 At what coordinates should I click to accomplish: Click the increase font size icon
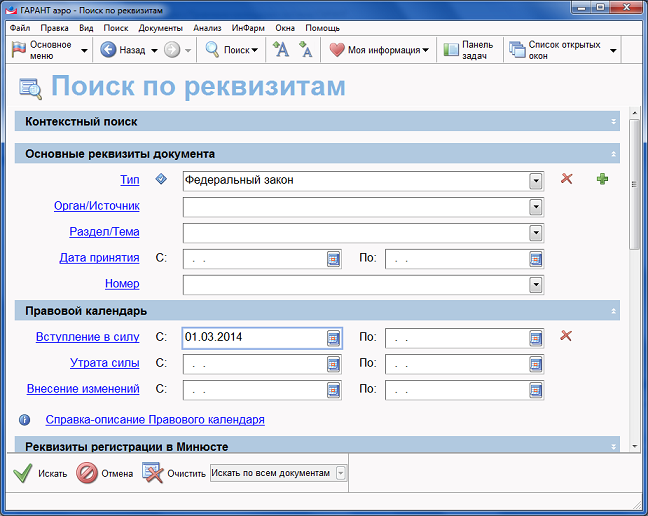click(282, 49)
